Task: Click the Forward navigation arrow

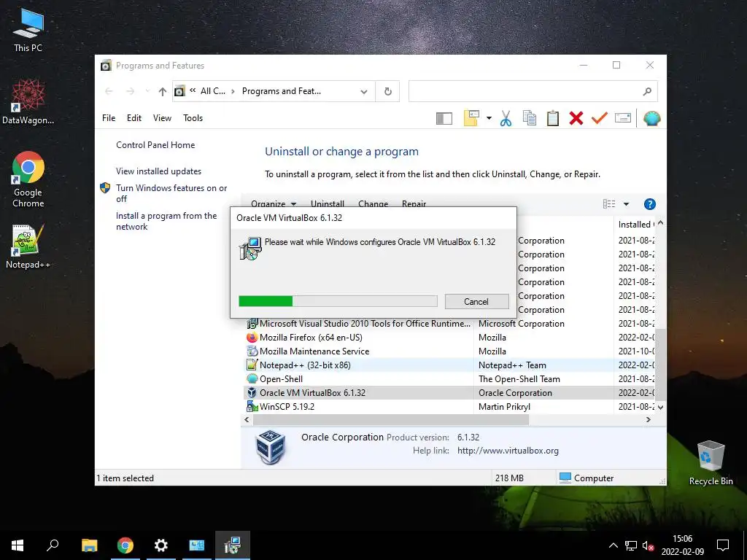Action: (130, 91)
